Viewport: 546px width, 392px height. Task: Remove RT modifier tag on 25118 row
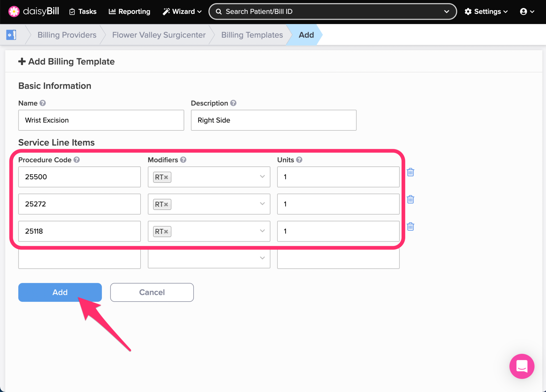point(166,232)
